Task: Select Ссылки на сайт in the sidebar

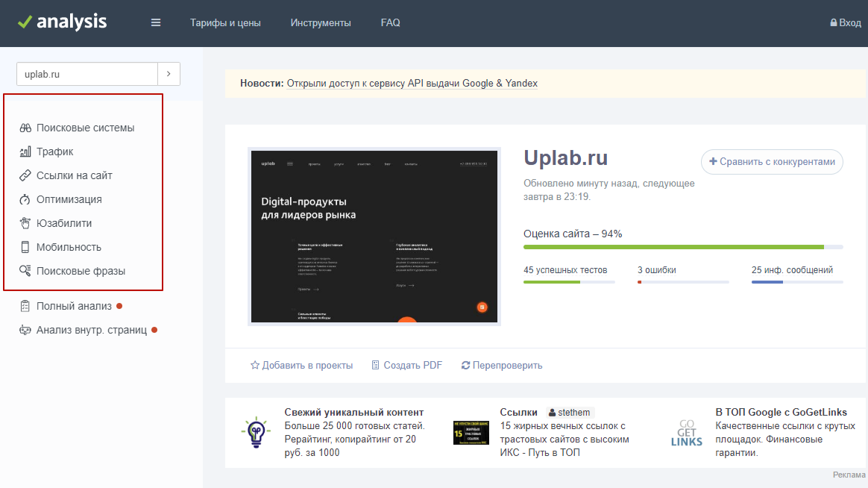Action: pyautogui.click(x=74, y=175)
